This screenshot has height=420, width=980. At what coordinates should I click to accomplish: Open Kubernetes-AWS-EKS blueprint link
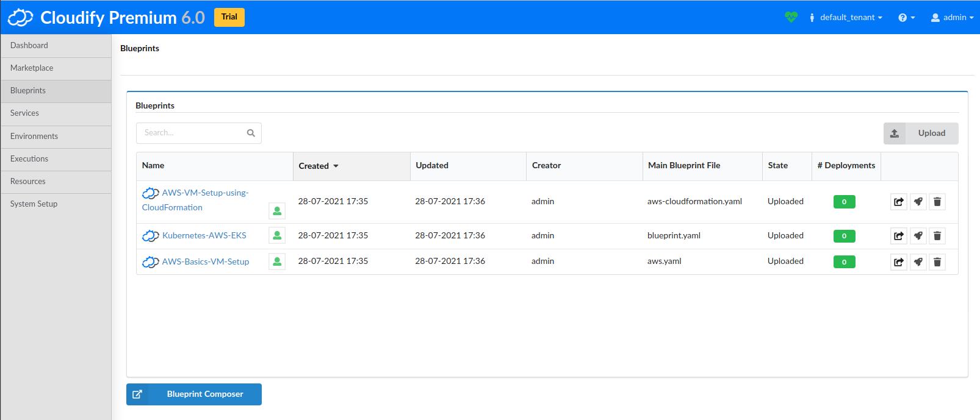204,235
